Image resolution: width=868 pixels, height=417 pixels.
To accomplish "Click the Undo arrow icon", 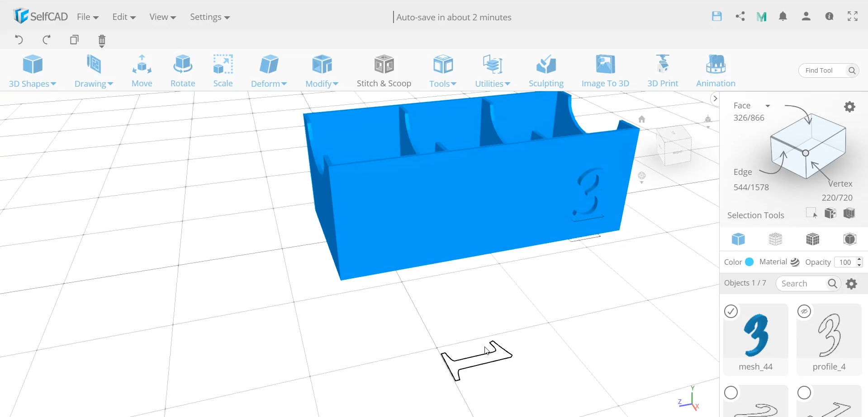I will (x=19, y=40).
